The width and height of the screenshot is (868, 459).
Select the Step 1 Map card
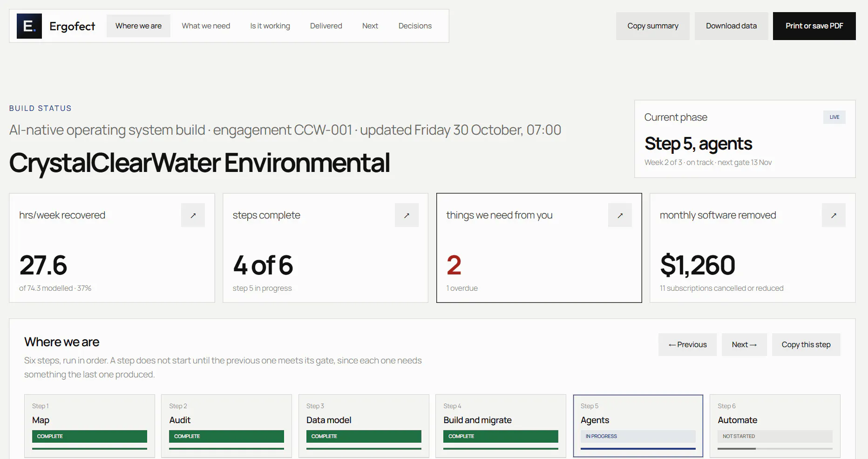[x=89, y=426]
